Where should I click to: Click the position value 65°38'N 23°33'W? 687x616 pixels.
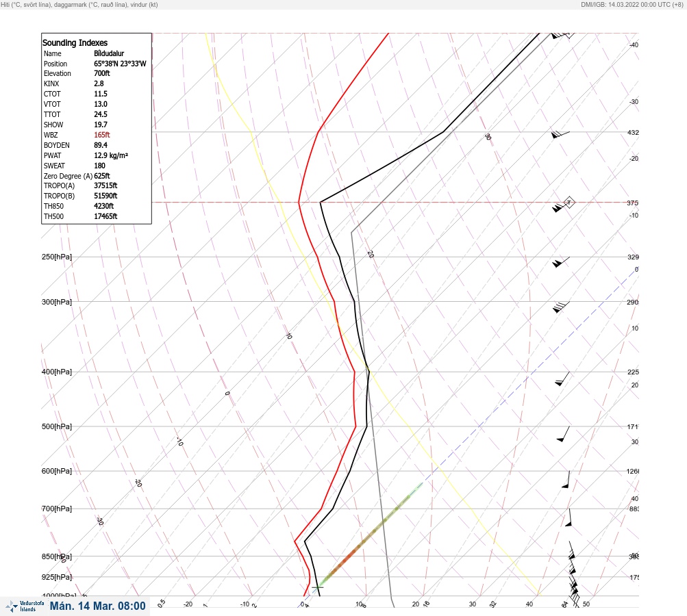tap(120, 64)
